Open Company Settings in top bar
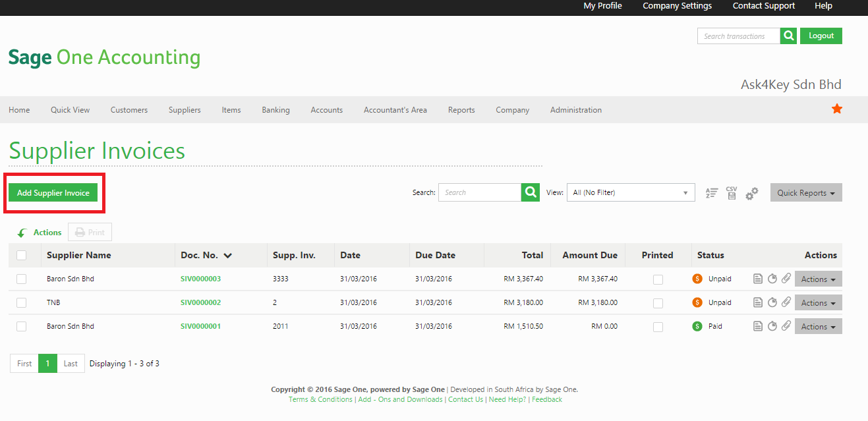The image size is (868, 421). (678, 6)
